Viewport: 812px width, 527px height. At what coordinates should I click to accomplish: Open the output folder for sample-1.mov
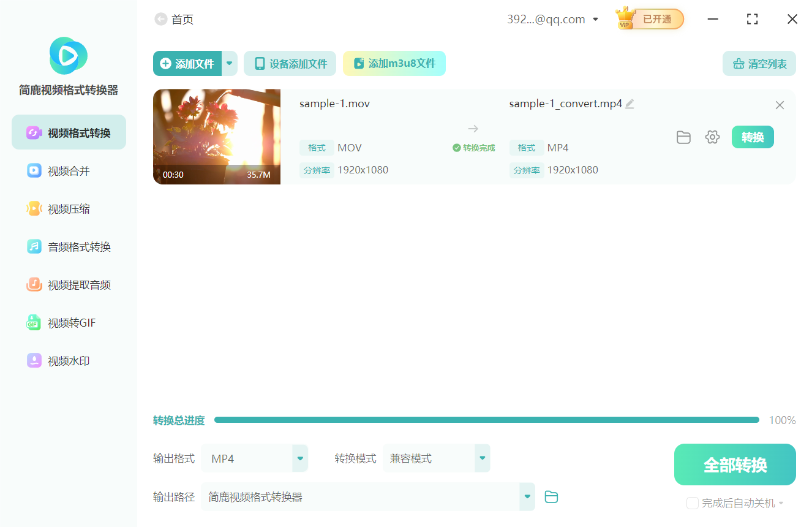pyautogui.click(x=683, y=137)
